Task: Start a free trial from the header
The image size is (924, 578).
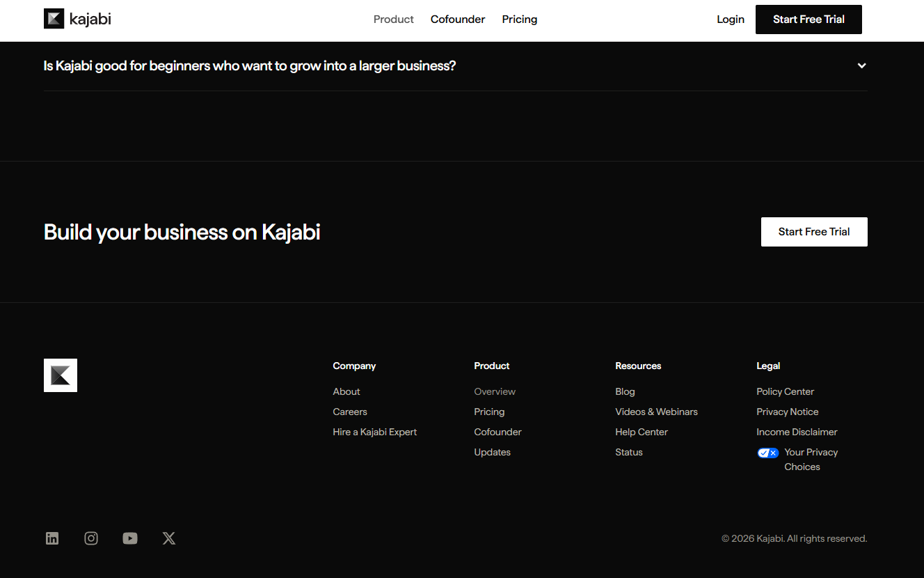Action: click(808, 19)
